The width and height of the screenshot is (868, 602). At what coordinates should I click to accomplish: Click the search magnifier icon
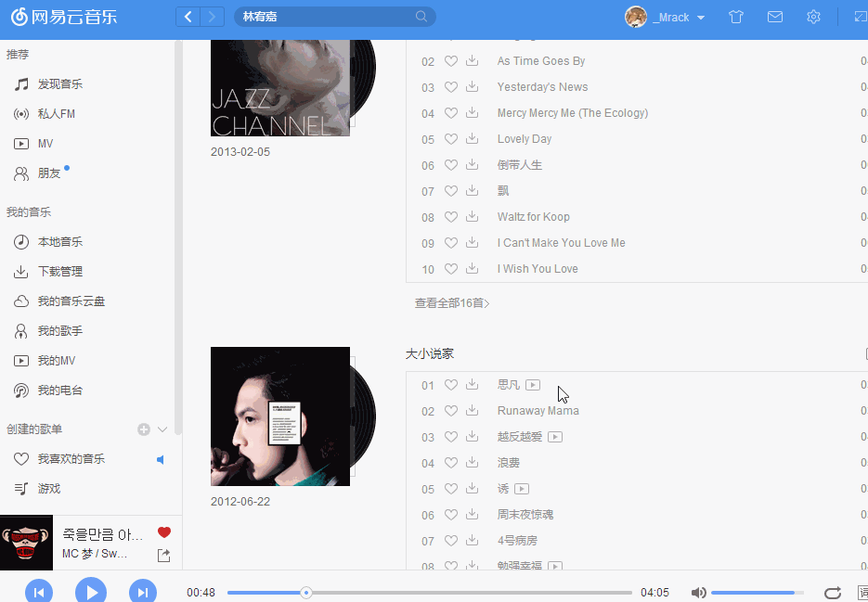[x=421, y=17]
